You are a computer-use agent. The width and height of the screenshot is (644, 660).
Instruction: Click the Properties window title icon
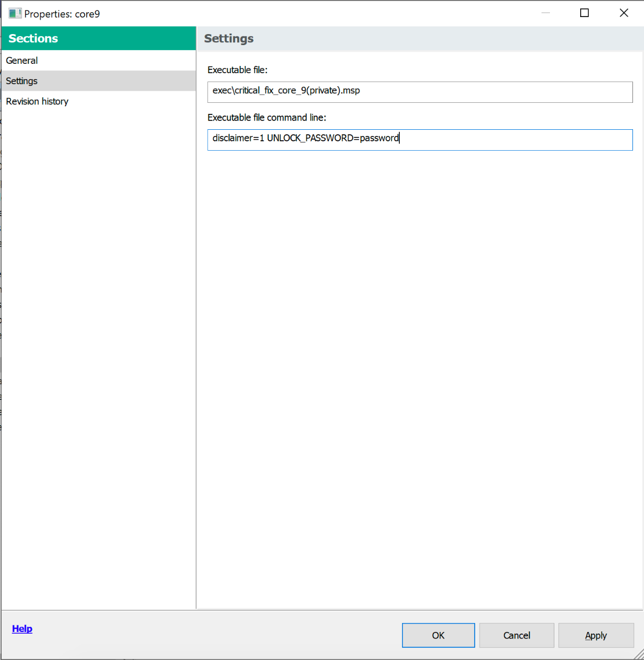15,13
